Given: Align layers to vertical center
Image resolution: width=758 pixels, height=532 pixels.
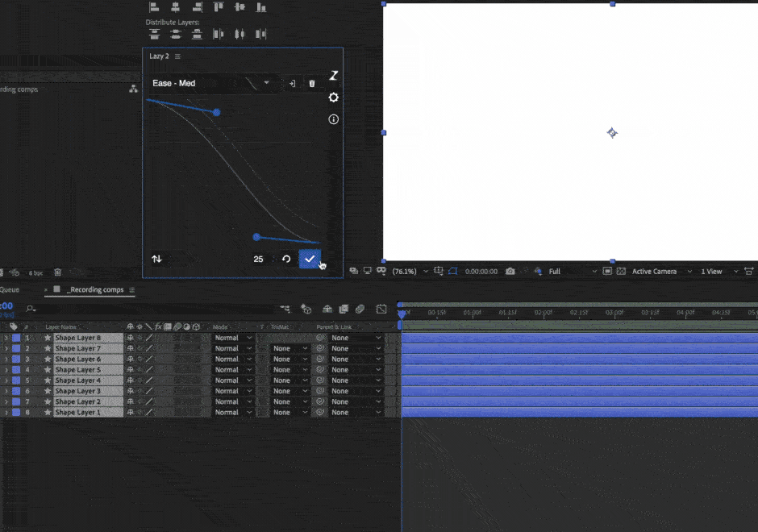Looking at the screenshot, I should (239, 6).
